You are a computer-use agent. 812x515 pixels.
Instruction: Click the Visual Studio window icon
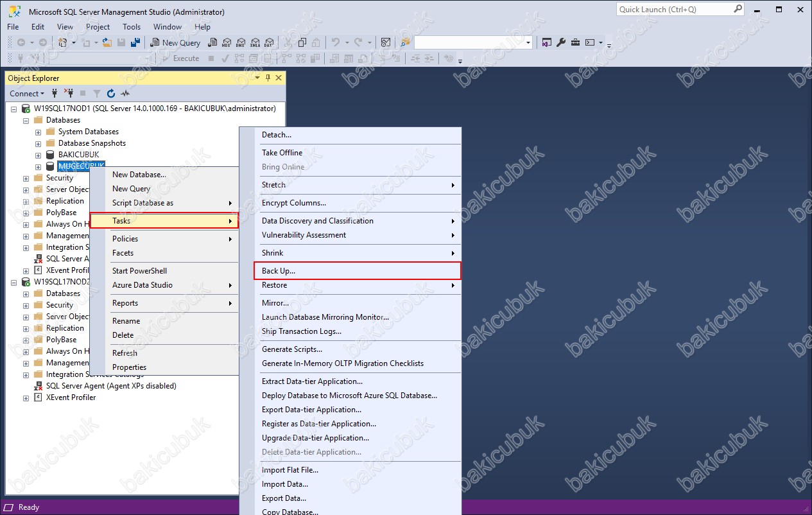click(x=546, y=42)
